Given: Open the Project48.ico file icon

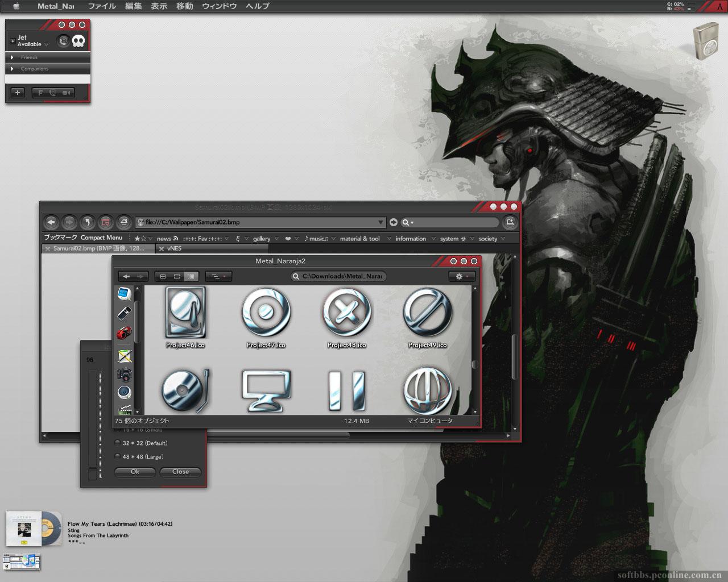Looking at the screenshot, I should pos(346,312).
